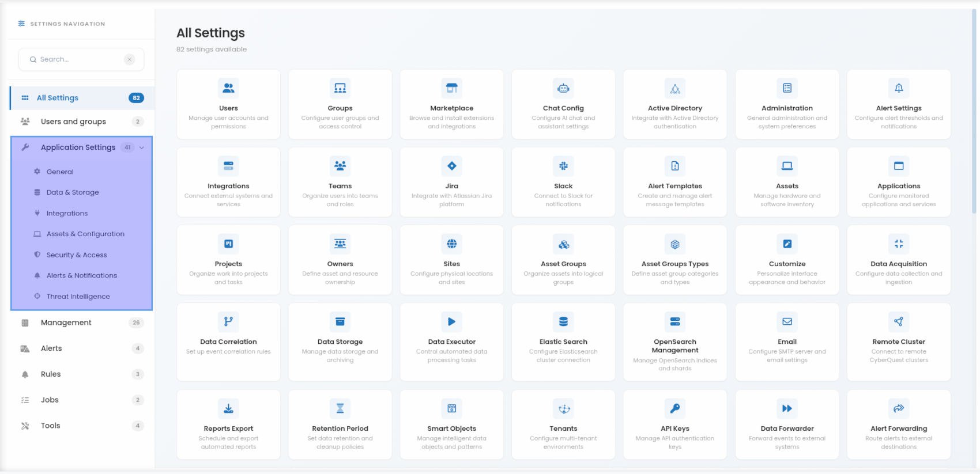Viewport: 980px width, 474px height.
Task: Open Users and groups sidebar section
Action: 82,122
